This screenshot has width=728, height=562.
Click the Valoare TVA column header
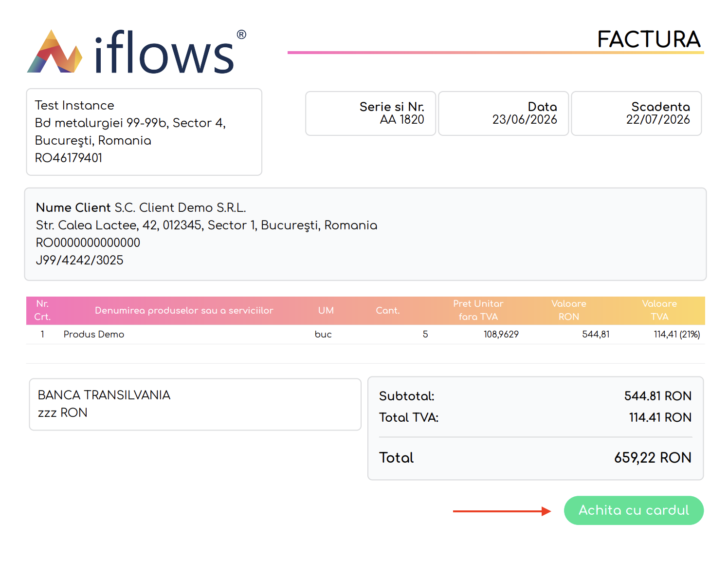click(x=659, y=310)
